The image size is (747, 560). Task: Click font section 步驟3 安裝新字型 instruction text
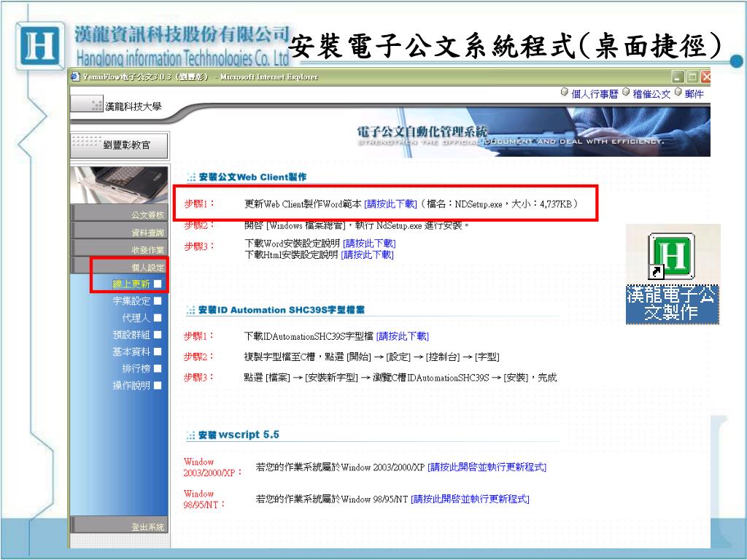point(400,378)
